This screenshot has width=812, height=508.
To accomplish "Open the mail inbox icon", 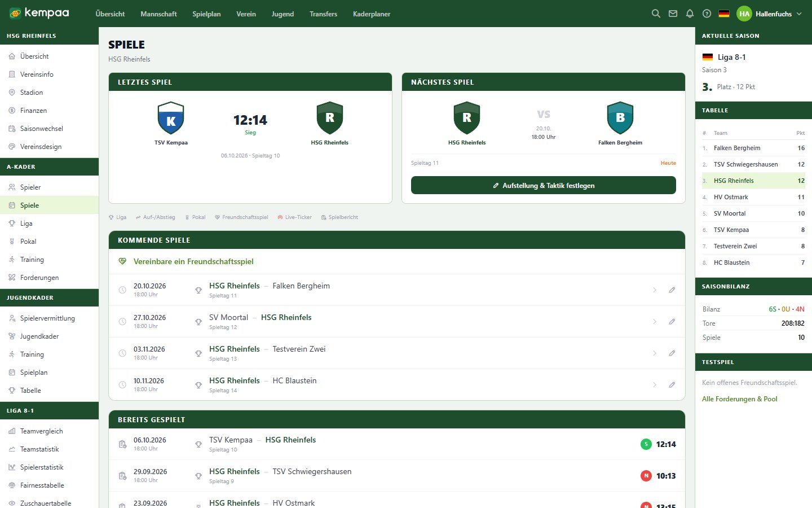I will pyautogui.click(x=673, y=14).
